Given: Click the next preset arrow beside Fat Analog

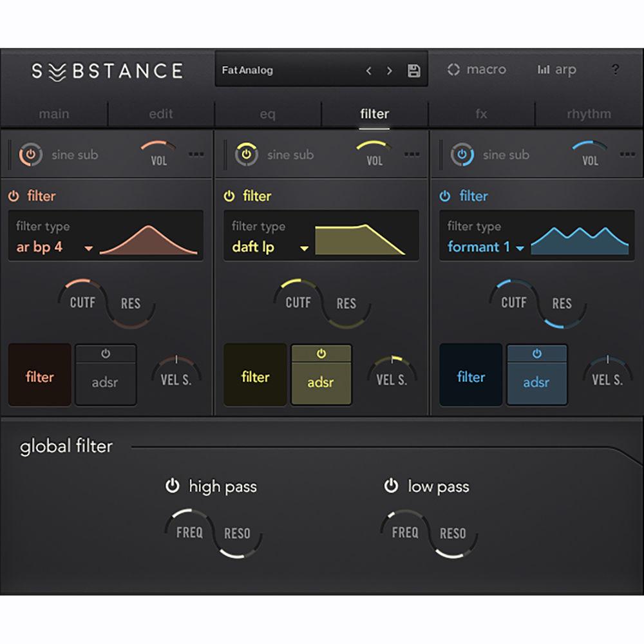Looking at the screenshot, I should pos(388,70).
